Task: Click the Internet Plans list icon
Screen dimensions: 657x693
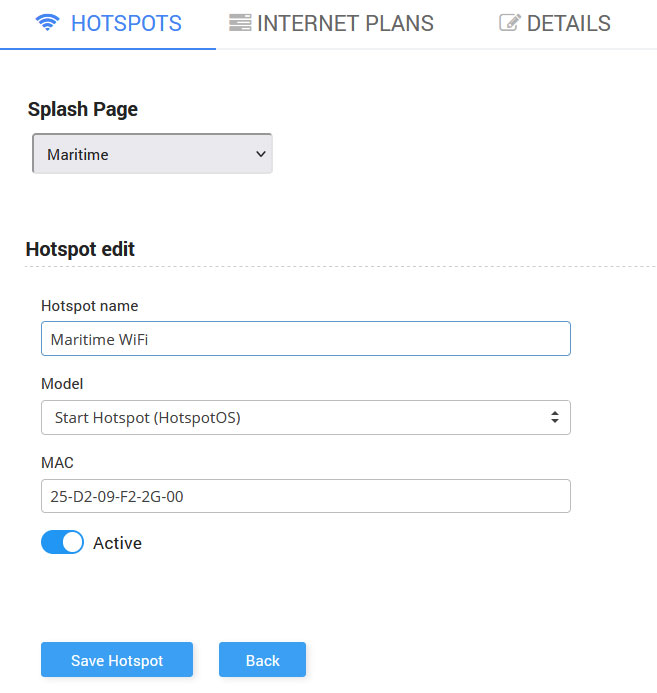Action: click(240, 23)
